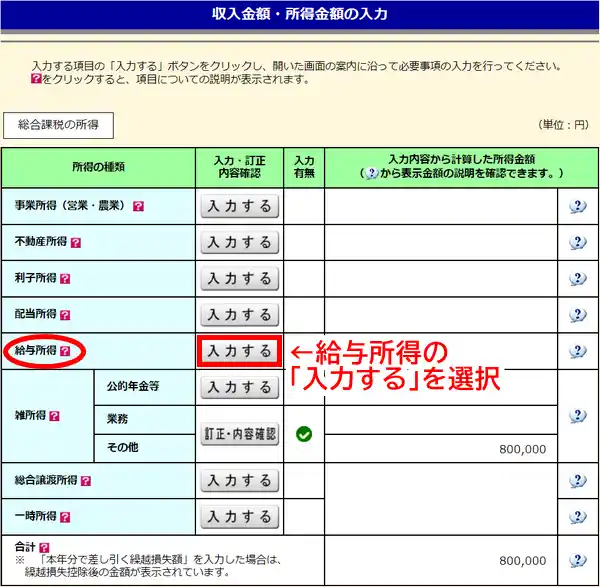Click green checkmark in 雑所得 入力有無 column
The width and height of the screenshot is (600, 587).
pos(304,434)
